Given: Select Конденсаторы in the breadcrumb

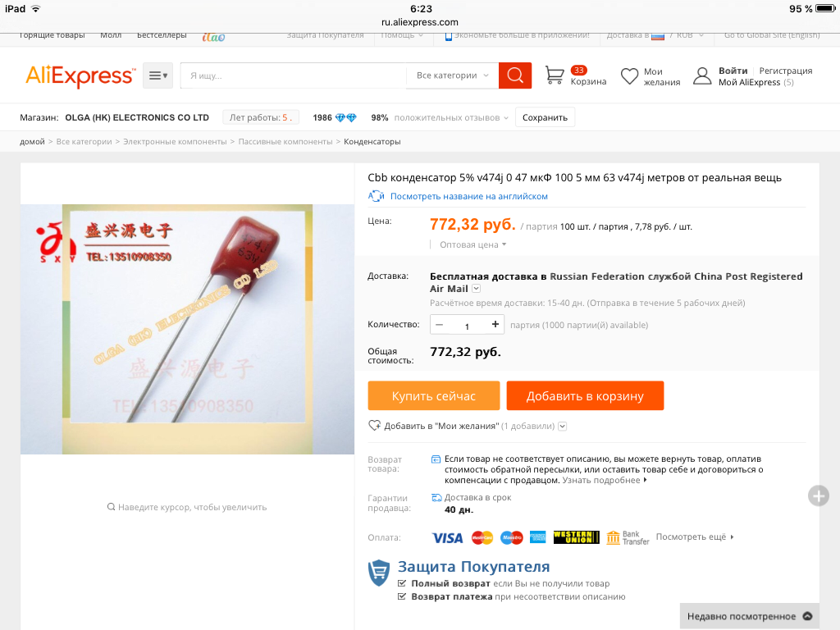Looking at the screenshot, I should coord(372,141).
